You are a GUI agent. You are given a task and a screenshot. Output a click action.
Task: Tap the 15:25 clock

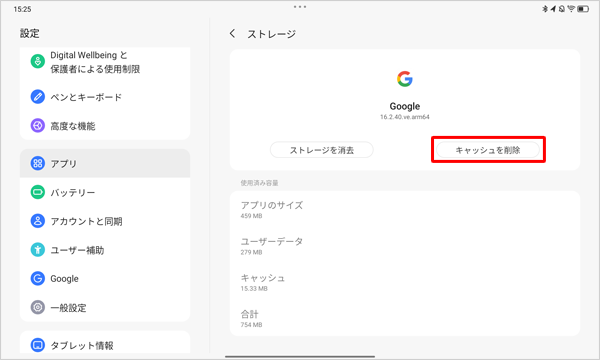tap(22, 9)
